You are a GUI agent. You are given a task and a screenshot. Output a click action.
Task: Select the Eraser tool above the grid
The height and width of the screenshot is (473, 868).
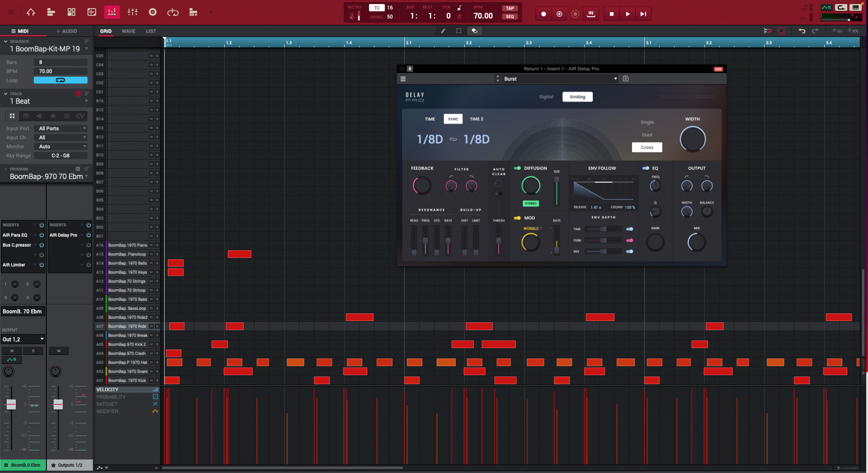[x=474, y=31]
